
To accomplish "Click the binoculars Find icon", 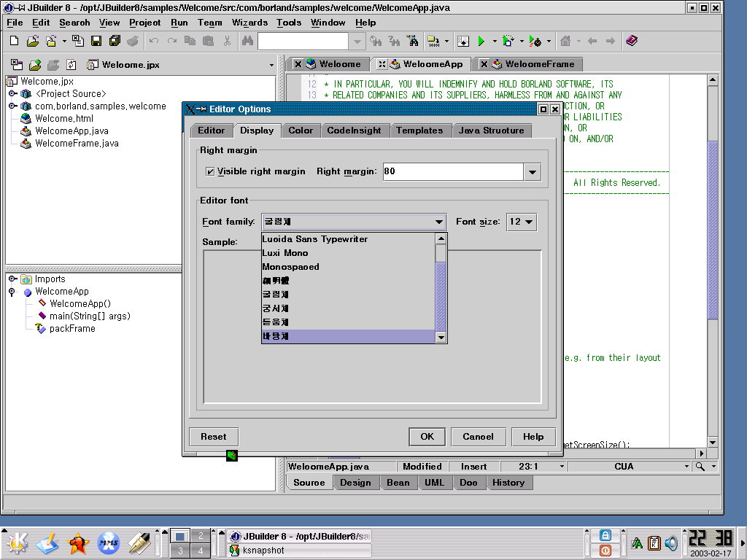I will pyautogui.click(x=247, y=41).
